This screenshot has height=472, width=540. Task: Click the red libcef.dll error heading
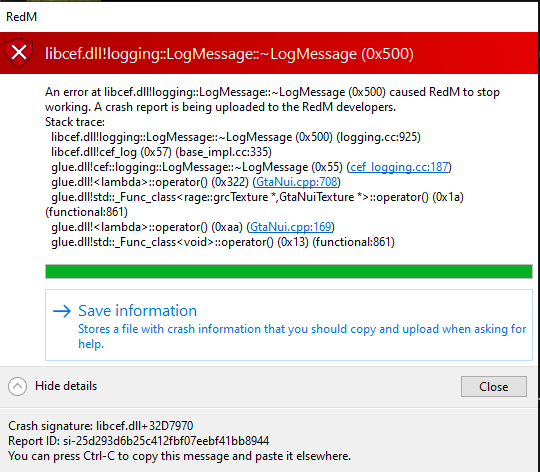pos(229,54)
